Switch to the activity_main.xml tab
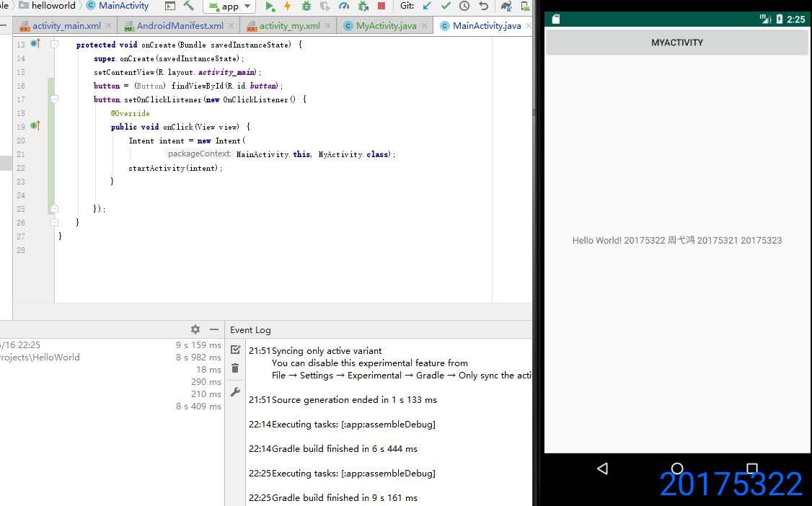This screenshot has width=812, height=506. point(66,25)
